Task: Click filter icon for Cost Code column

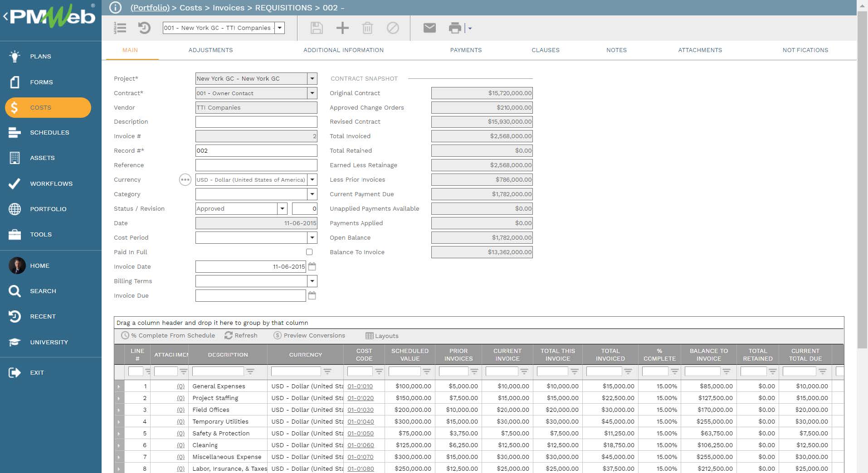Action: pos(379,372)
